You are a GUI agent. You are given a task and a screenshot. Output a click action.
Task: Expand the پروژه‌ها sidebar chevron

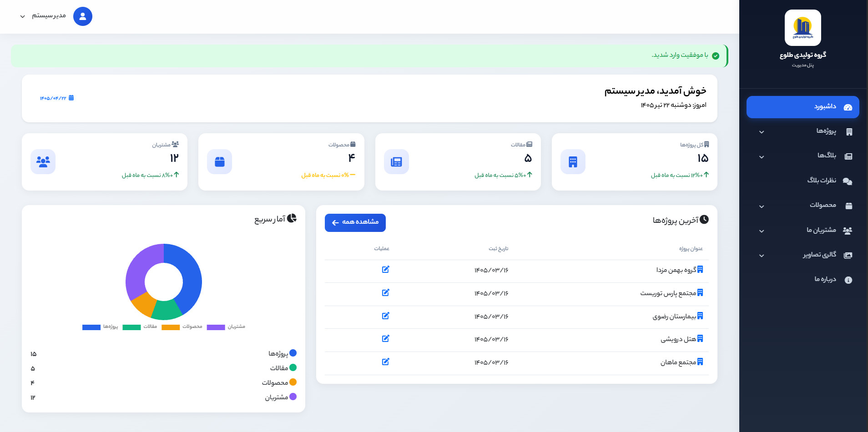(762, 132)
